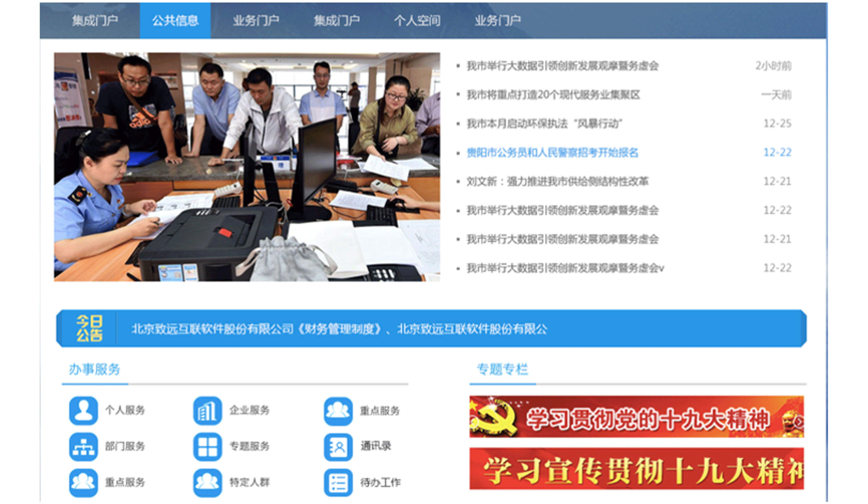The width and height of the screenshot is (868, 504).
Task: Open the 个人空间 tab
Action: click(417, 21)
